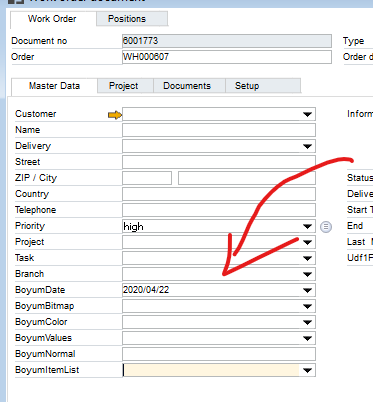This screenshot has width=373, height=402.
Task: Click into the BoyumNormal text field
Action: (219, 354)
